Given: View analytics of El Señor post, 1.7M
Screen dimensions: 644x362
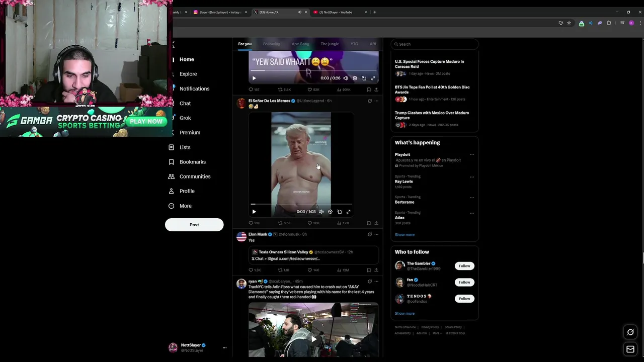Looking at the screenshot, I should (344, 223).
